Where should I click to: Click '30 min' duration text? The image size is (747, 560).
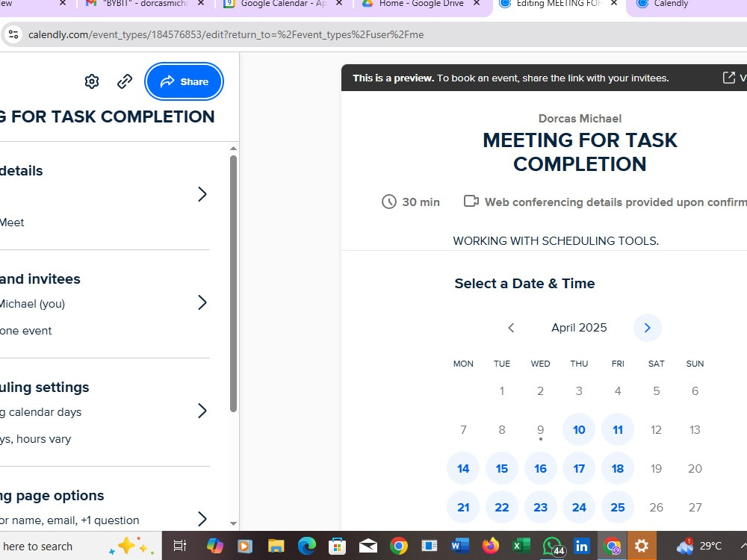(421, 202)
